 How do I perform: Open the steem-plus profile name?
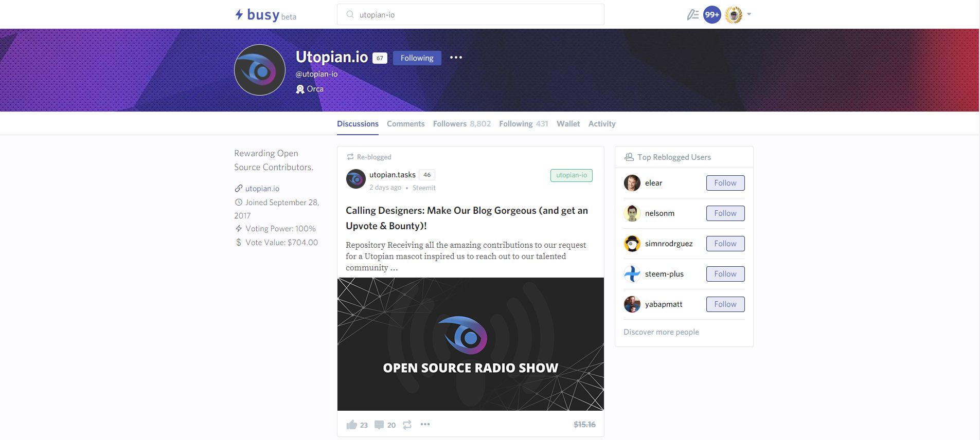coord(664,274)
